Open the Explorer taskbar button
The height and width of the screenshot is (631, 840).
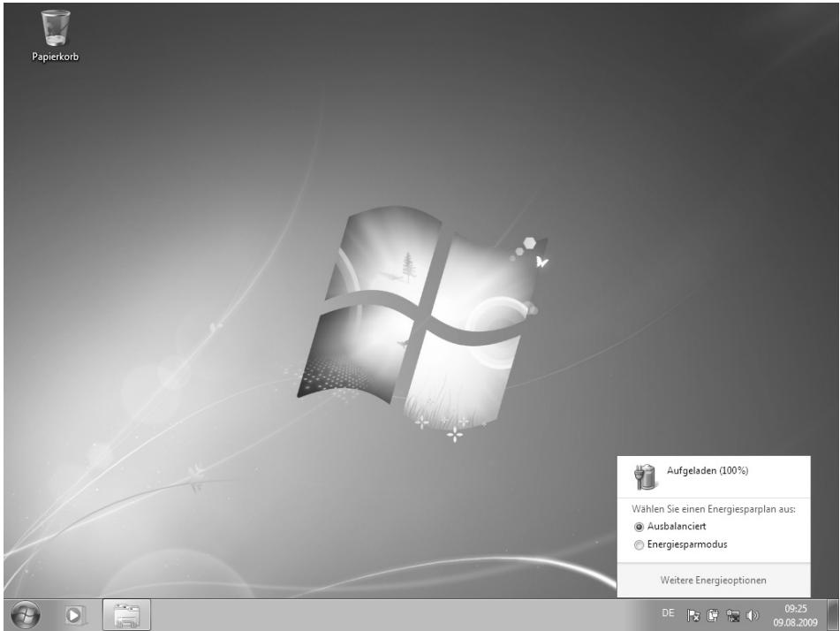(x=126, y=614)
